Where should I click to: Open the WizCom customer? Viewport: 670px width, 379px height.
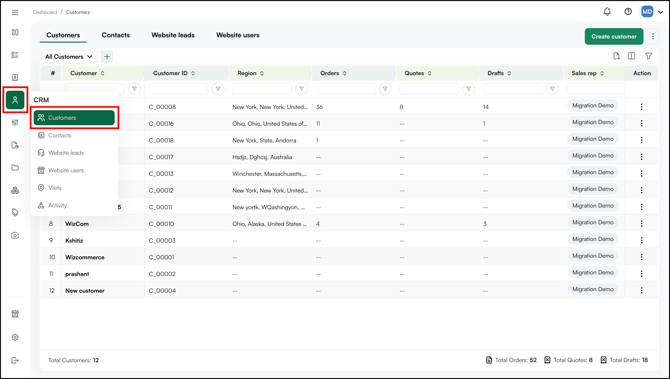click(x=77, y=224)
